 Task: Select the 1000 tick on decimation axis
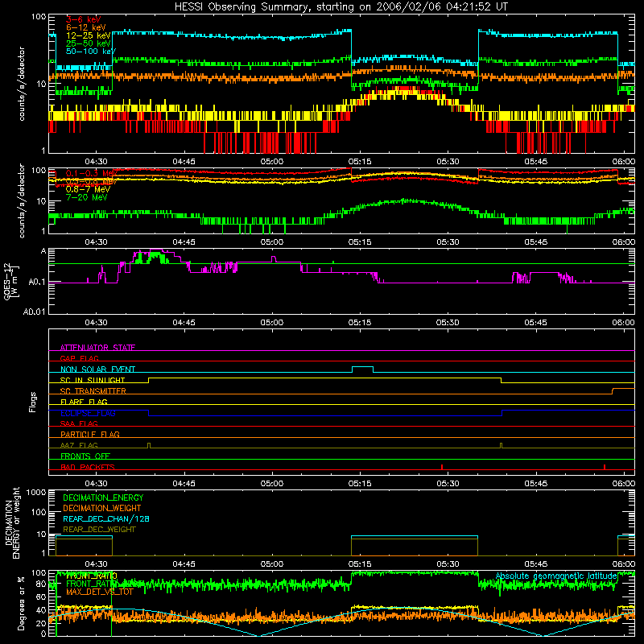(36, 493)
